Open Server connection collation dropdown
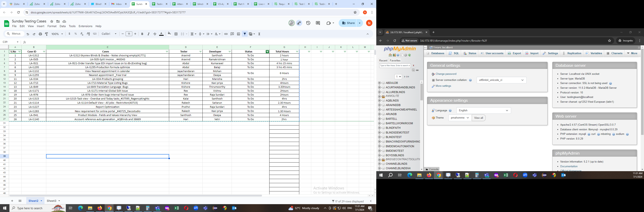Image resolution: width=644 pixels, height=212 pixels. tap(501, 80)
